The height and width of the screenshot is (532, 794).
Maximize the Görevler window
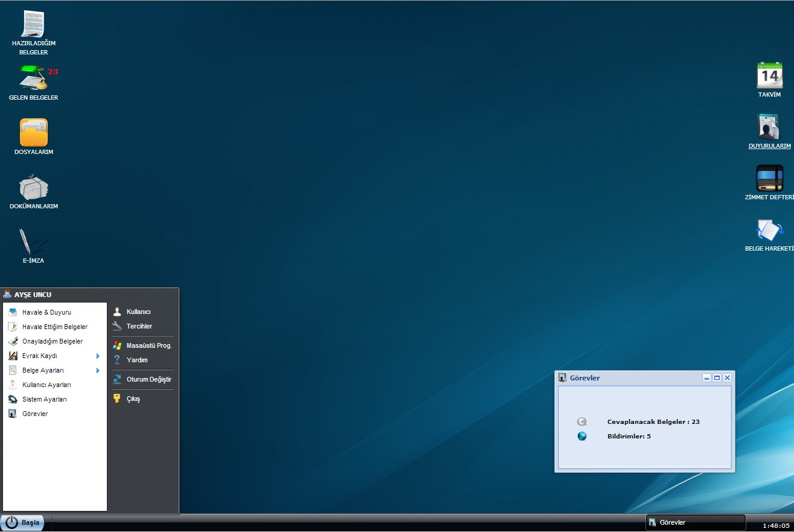[x=717, y=377]
